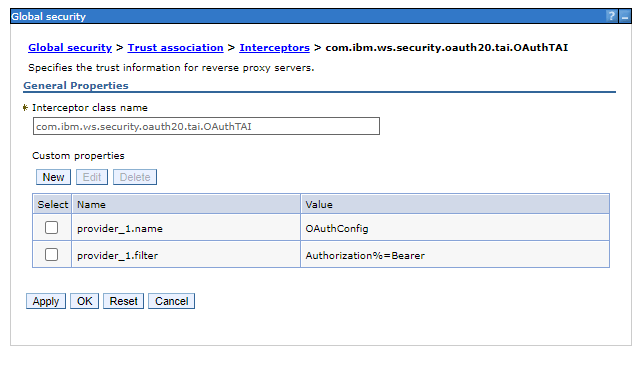
Task: Click the Value column header
Action: [455, 204]
